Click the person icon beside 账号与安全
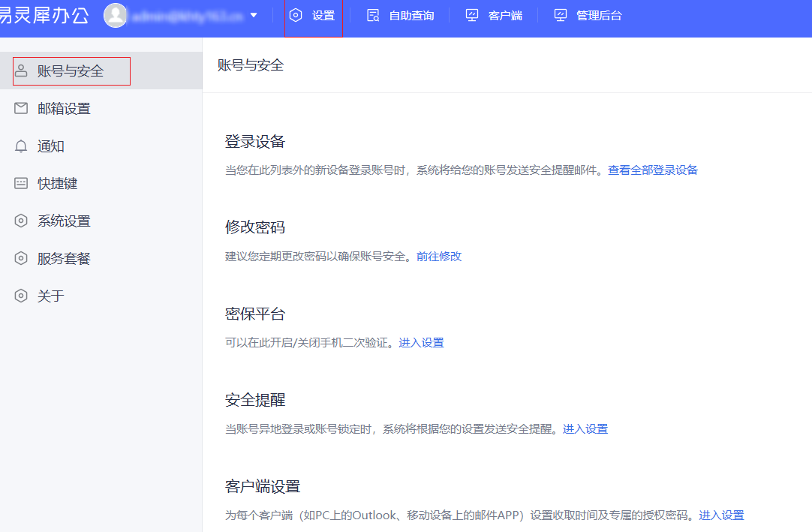Image resolution: width=812 pixels, height=532 pixels. point(21,71)
